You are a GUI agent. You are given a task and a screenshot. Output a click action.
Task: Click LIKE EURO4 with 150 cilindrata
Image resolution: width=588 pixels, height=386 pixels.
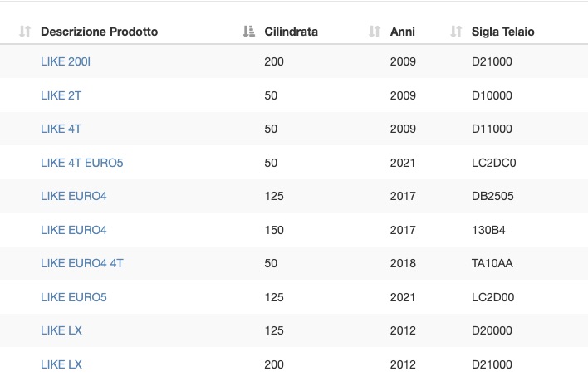point(73,230)
